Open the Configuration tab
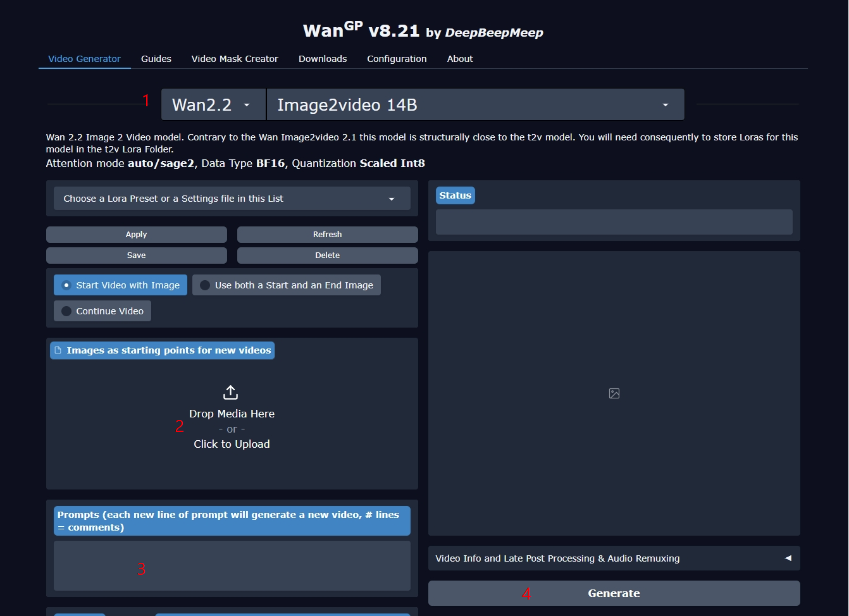The image size is (849, 616). tap(397, 59)
